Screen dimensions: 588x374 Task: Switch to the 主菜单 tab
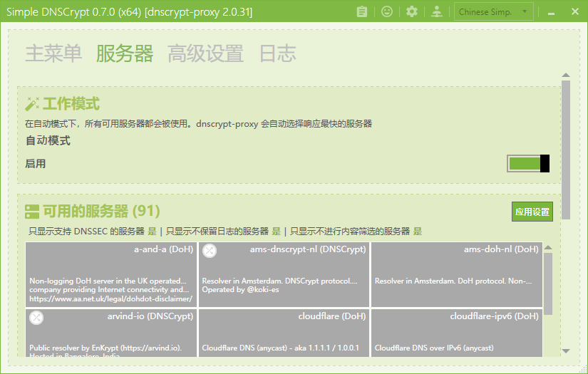[53, 53]
